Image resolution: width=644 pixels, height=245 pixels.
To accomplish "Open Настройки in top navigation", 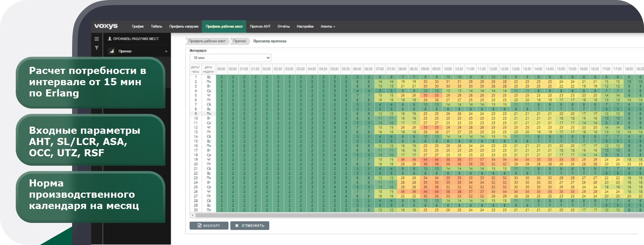I will [305, 26].
